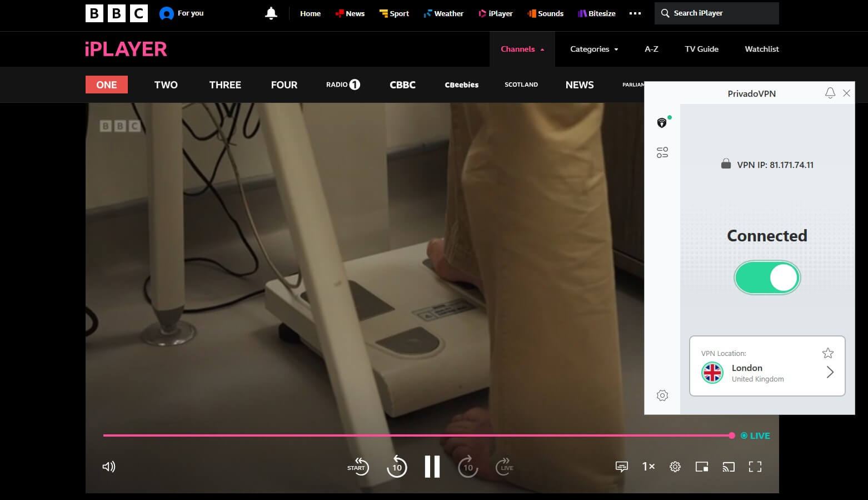Screen dimensions: 868x500
Task: Click the VPN IP address text
Action: 775,165
